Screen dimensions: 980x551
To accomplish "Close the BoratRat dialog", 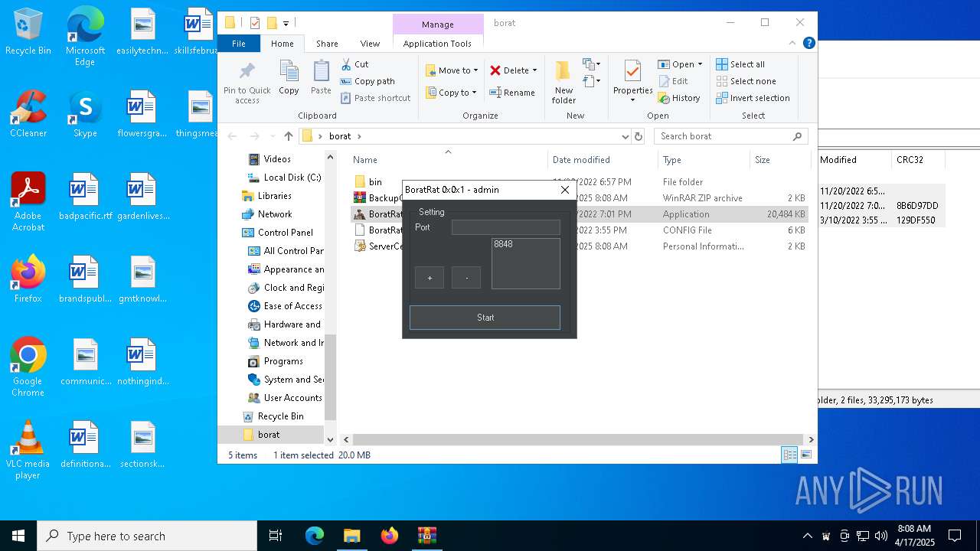I will [x=565, y=190].
